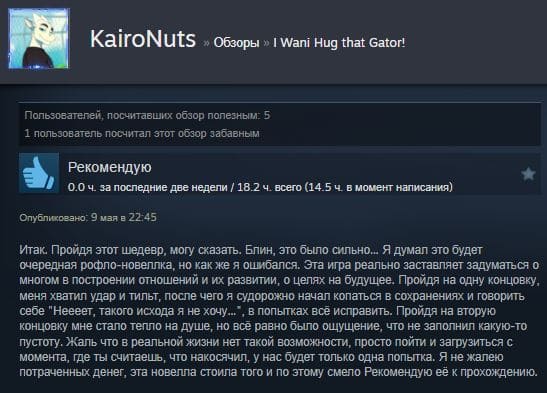
Task: Click the blue thumbs-up recommendation icon
Action: coord(39,173)
